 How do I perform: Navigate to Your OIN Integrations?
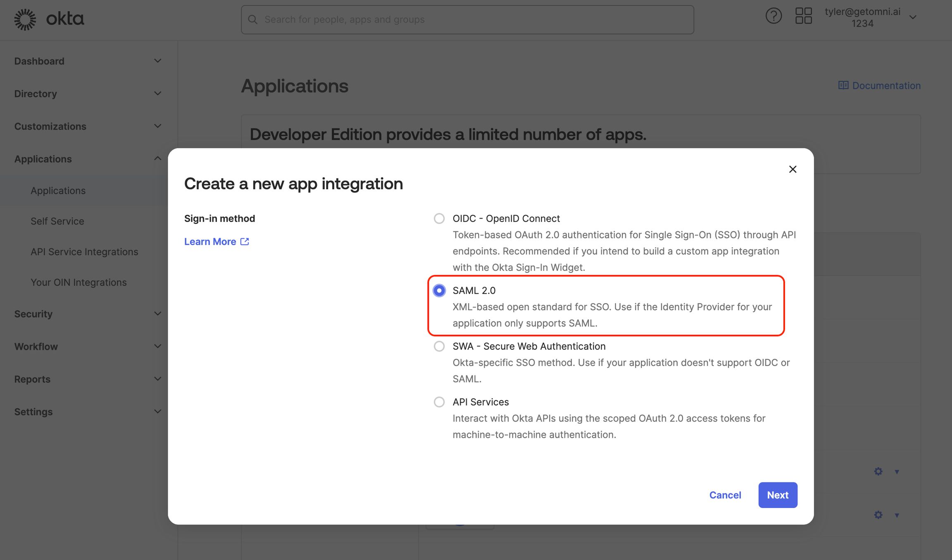click(x=79, y=282)
